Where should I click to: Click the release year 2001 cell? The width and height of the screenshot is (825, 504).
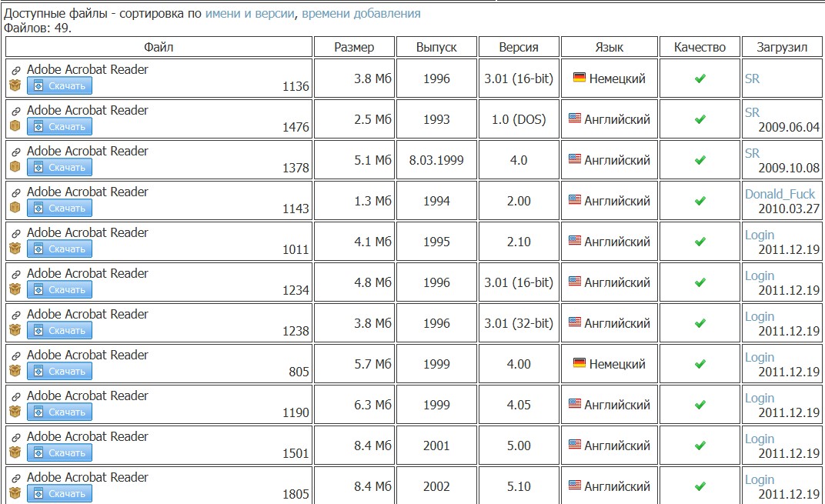pyautogui.click(x=436, y=446)
